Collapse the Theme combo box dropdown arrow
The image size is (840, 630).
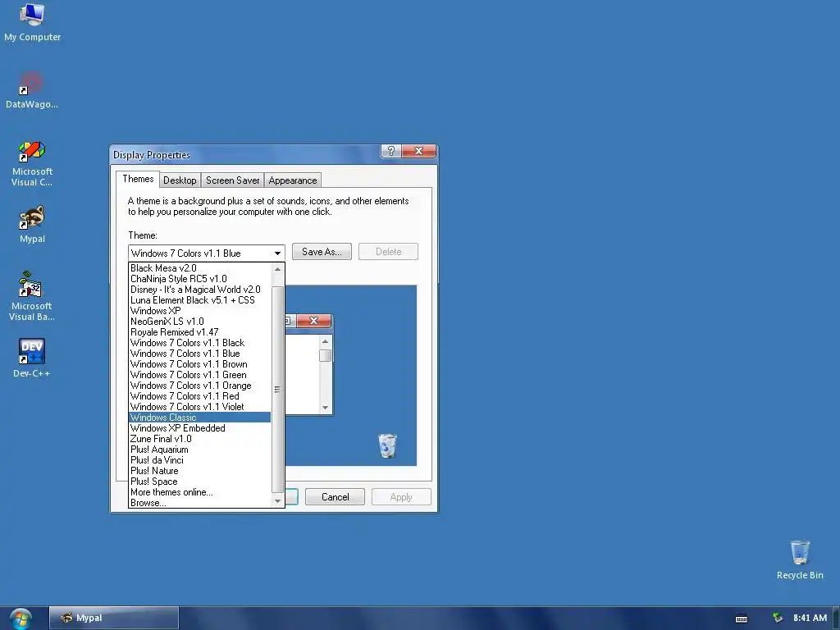pos(277,253)
